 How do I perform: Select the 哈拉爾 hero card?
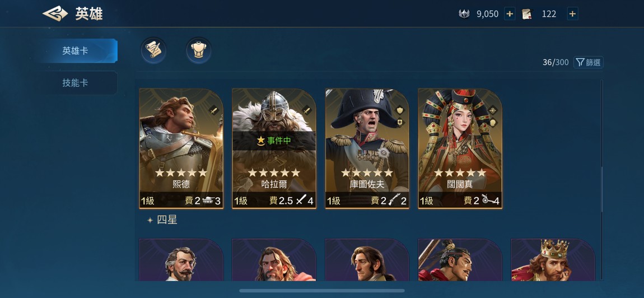pyautogui.click(x=274, y=148)
